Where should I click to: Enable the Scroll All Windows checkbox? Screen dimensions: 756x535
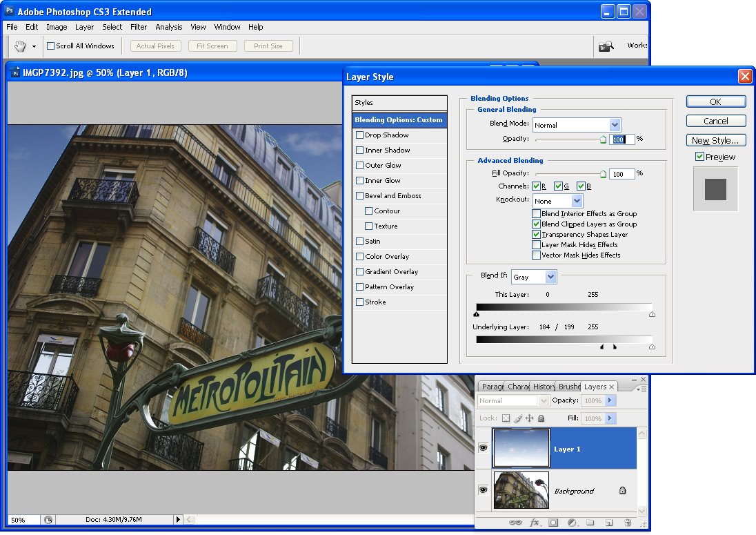(50, 46)
